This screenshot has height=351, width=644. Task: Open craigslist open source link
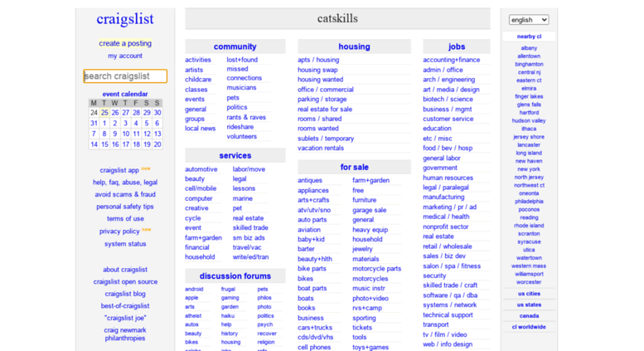tap(125, 282)
